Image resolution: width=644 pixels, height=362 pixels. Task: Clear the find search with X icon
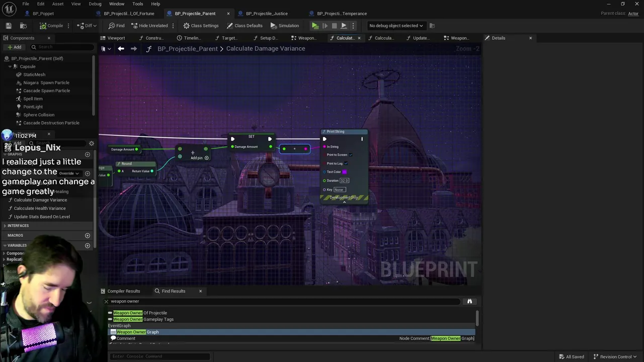[106, 301]
